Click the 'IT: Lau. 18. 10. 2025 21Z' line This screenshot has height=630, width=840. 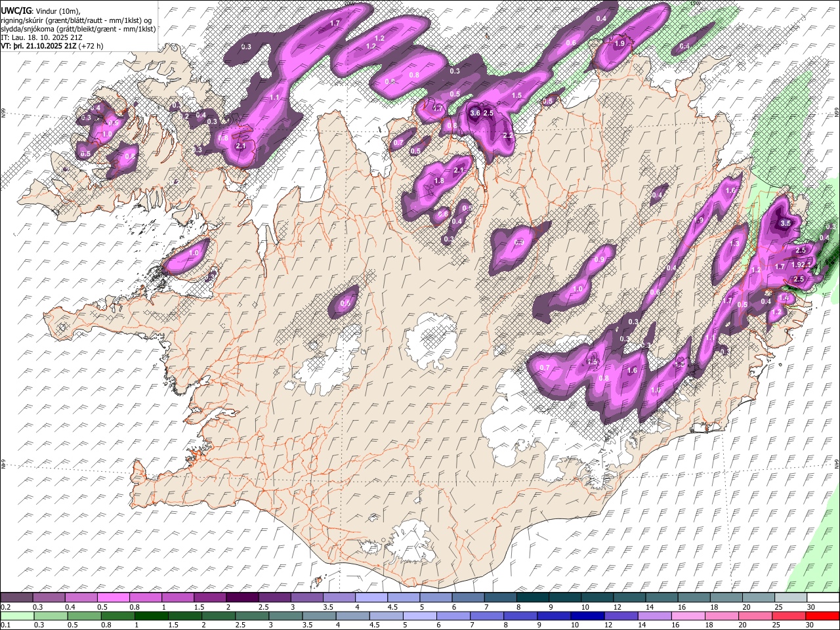pos(41,38)
